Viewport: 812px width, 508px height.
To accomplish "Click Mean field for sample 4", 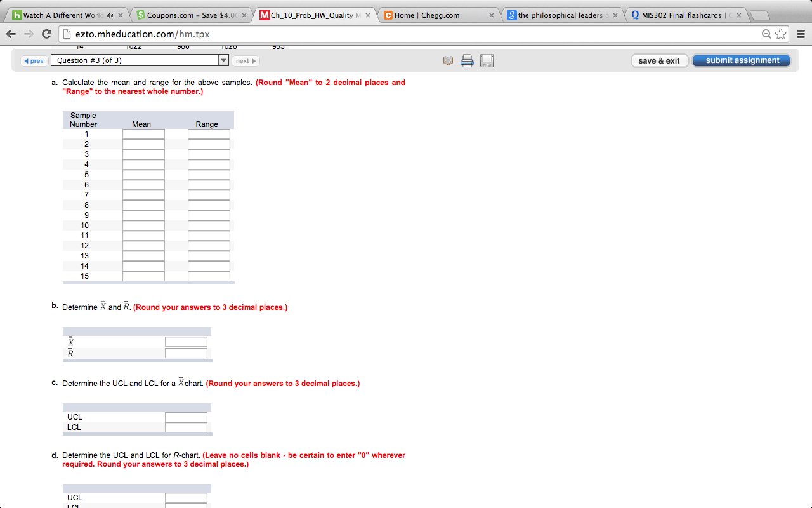I will tap(143, 164).
